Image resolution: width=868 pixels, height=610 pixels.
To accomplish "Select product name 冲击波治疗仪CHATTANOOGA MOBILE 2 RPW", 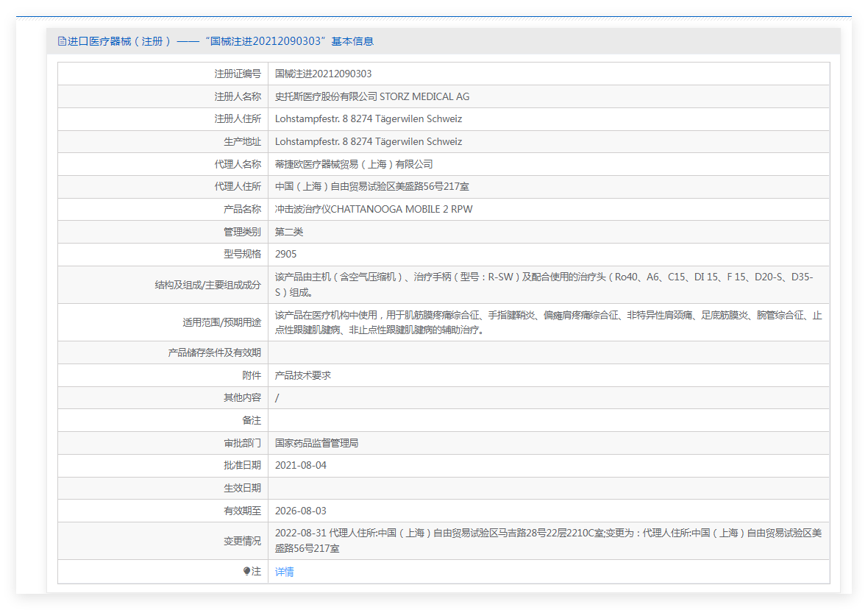I will pos(374,209).
